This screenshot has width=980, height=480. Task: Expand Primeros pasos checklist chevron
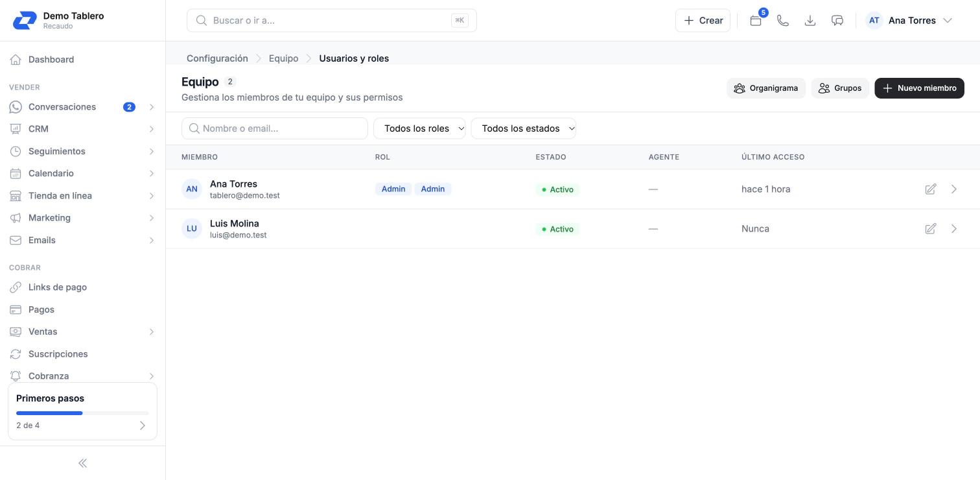coord(143,426)
